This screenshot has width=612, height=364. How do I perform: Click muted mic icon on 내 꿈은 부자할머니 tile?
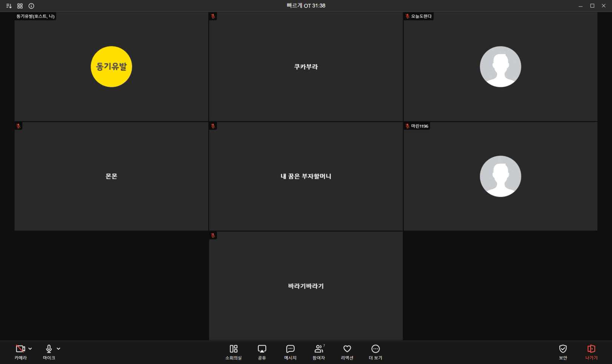point(213,126)
